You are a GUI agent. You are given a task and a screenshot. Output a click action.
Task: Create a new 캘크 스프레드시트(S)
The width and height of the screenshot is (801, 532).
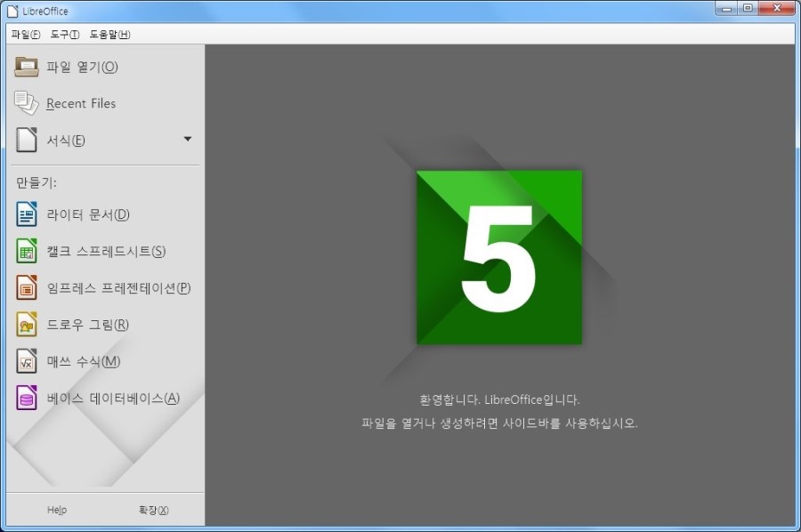106,251
